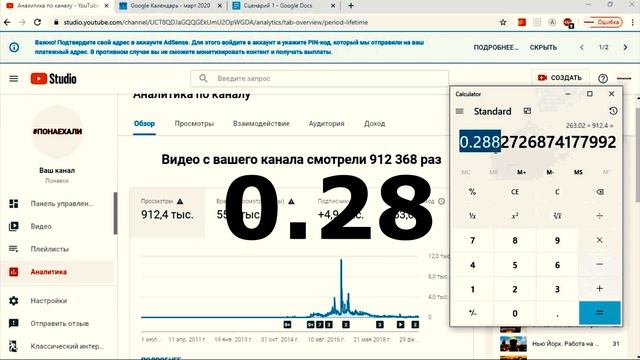Click the Calculator multiply key
The image size is (640, 360).
(x=600, y=240)
